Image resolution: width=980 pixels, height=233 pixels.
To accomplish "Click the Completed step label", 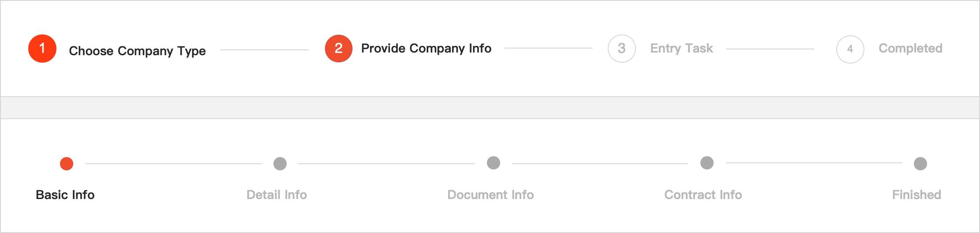I will coord(910,48).
